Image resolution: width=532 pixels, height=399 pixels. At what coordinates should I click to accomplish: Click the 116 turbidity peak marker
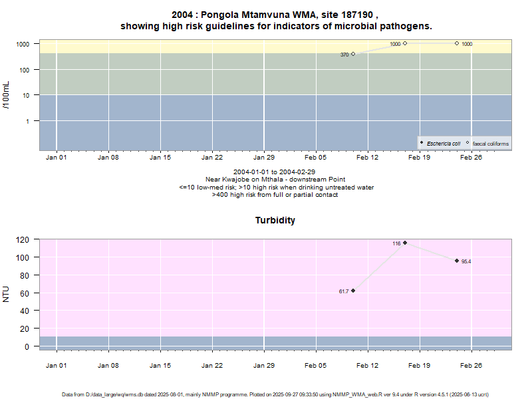(405, 243)
